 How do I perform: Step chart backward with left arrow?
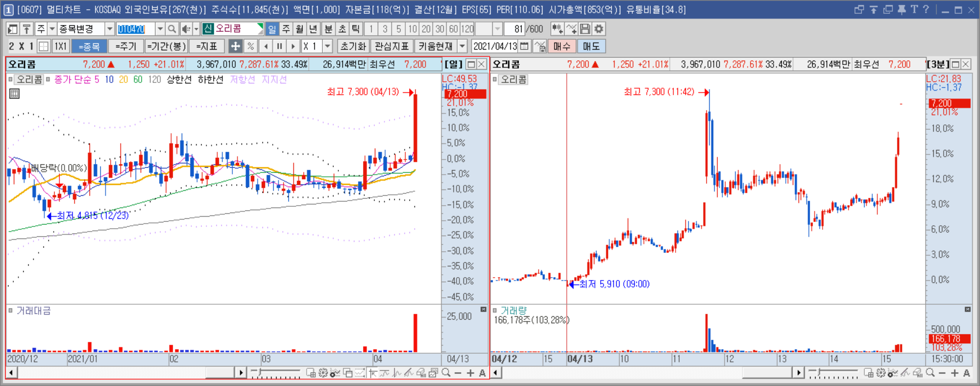tap(266, 46)
